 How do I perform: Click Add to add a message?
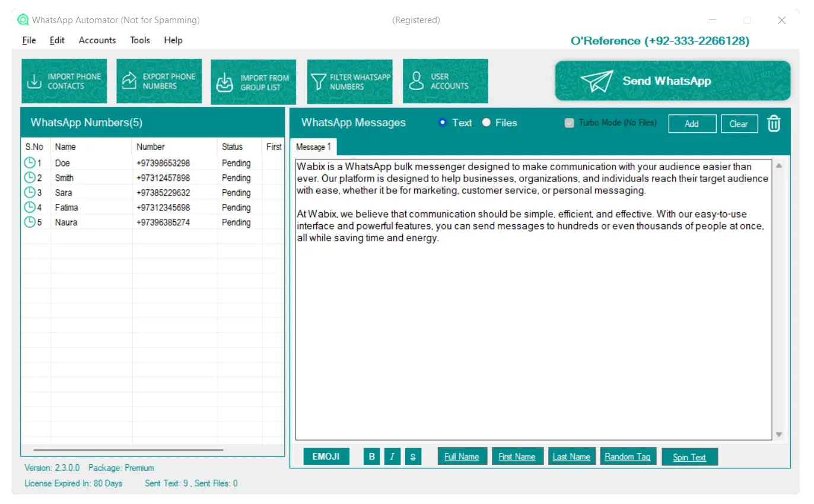[x=692, y=124]
